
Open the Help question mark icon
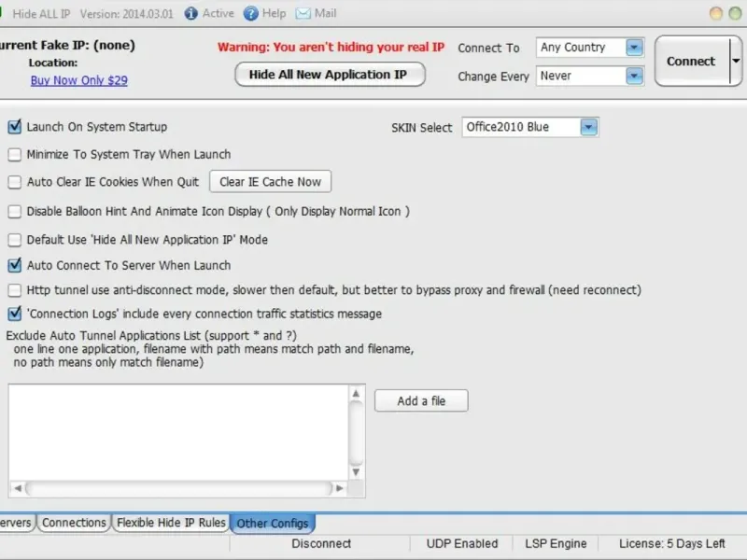coord(251,14)
